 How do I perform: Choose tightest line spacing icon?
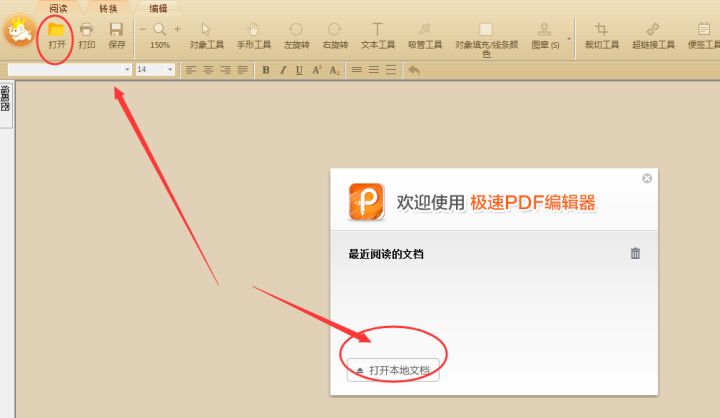(x=356, y=70)
